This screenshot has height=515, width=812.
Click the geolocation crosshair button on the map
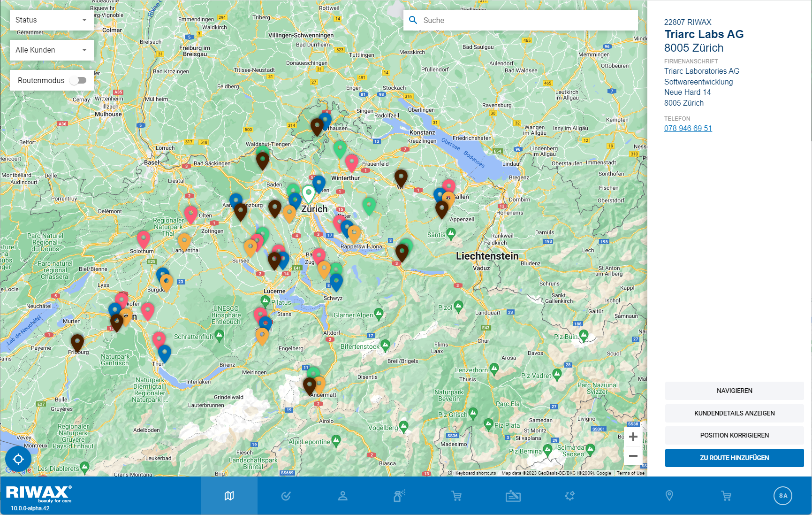coord(18,459)
